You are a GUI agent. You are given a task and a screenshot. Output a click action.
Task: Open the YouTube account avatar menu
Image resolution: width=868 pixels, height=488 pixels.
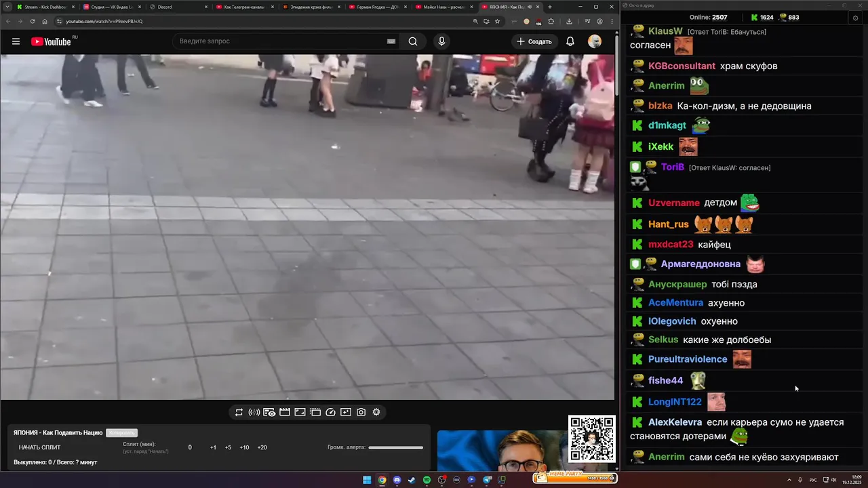[x=595, y=41]
